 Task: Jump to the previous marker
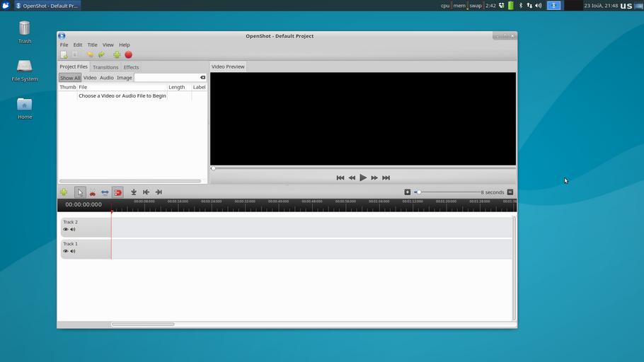coord(146,192)
